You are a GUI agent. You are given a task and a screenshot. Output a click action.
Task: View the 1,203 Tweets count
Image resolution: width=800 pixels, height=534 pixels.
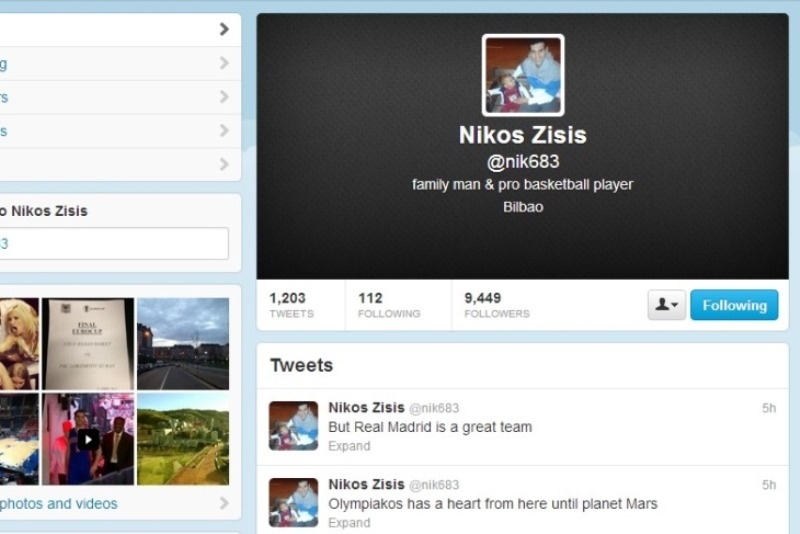click(x=291, y=305)
